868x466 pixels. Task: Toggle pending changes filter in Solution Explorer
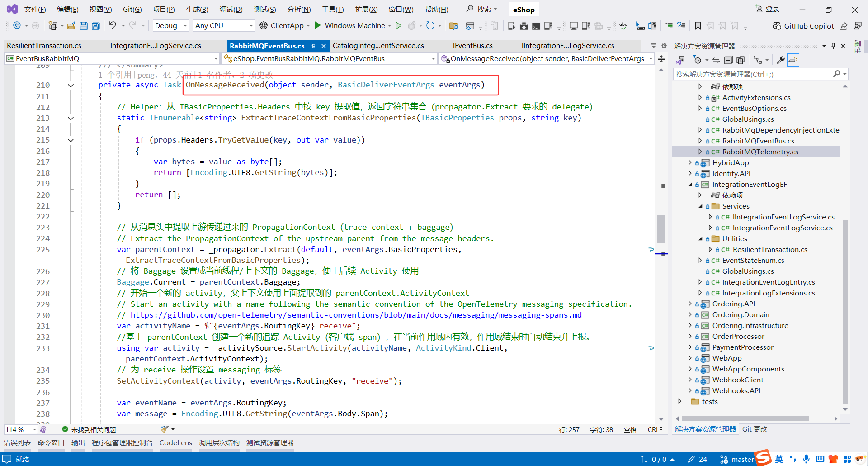[698, 60]
